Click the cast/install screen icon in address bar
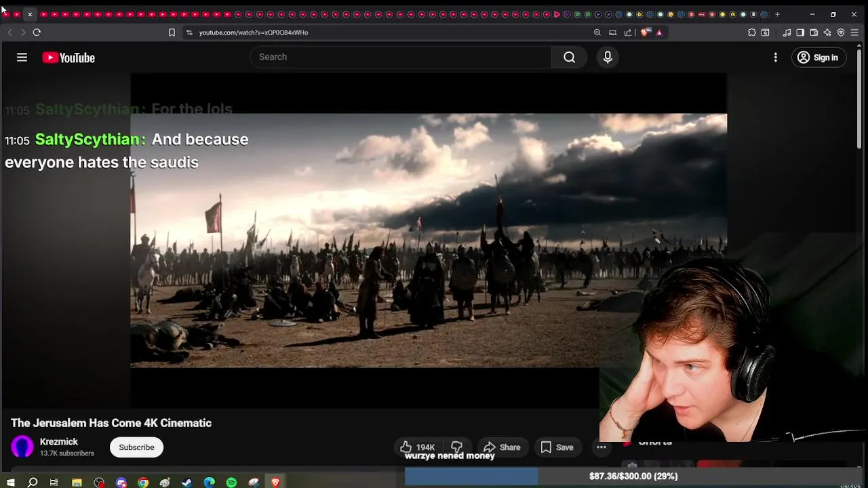Screen dimensions: 868x488 613,33
